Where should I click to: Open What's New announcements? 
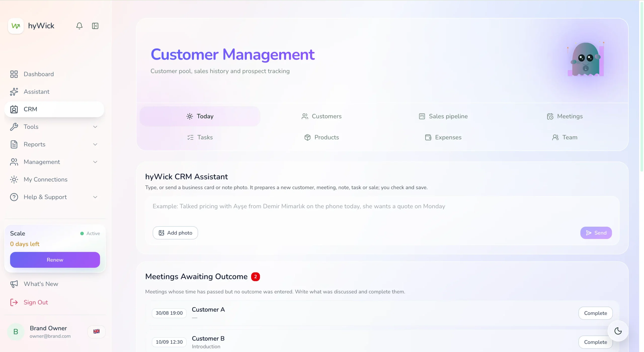(54, 284)
